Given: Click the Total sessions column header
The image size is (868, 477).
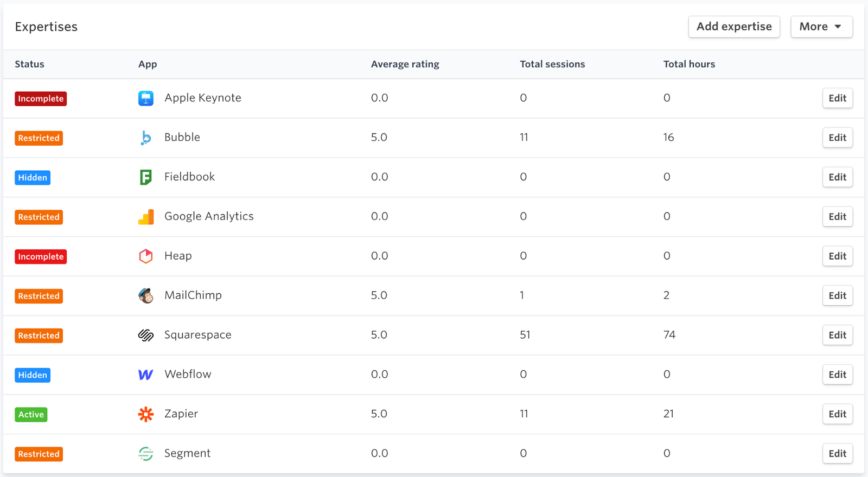Looking at the screenshot, I should click(552, 64).
